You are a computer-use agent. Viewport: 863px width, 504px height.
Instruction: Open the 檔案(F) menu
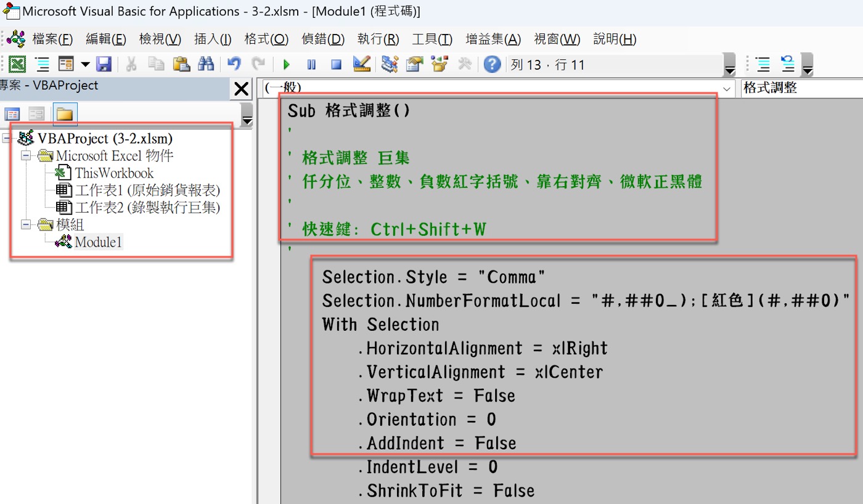pos(52,39)
